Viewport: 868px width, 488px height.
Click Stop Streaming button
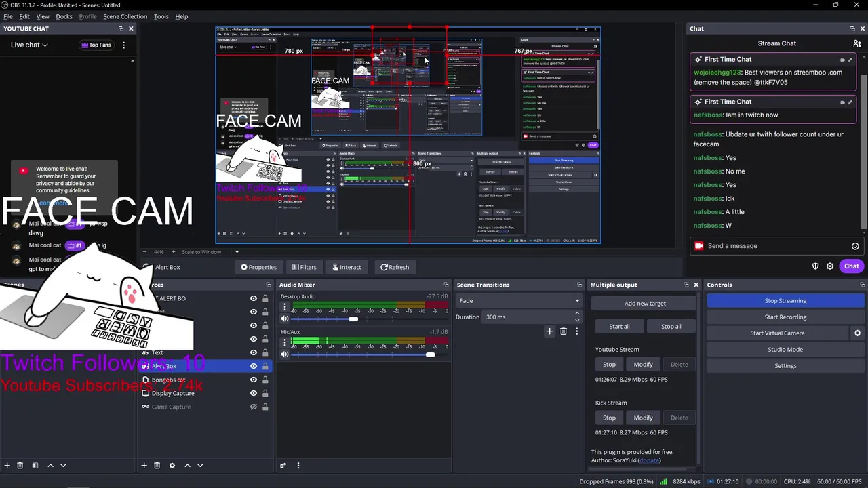click(785, 301)
